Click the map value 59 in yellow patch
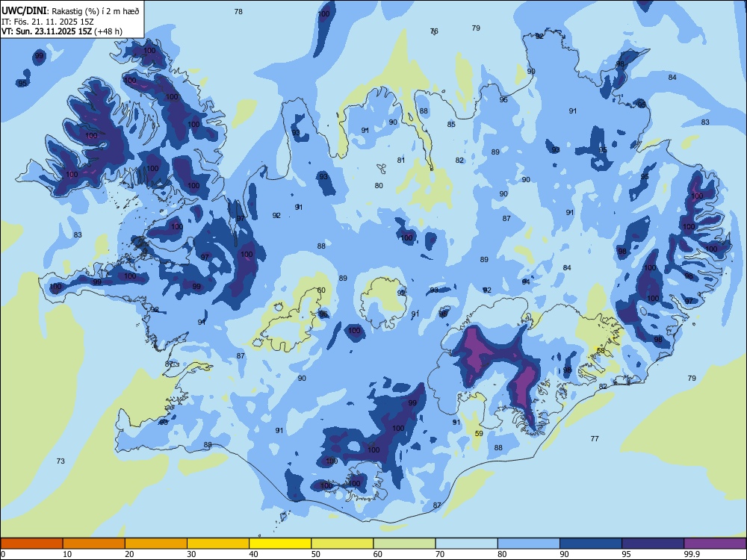 pyautogui.click(x=479, y=433)
